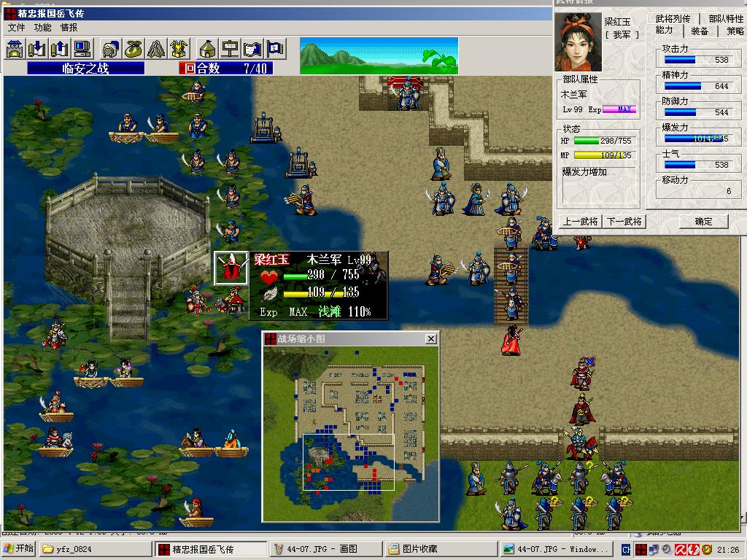
Task: Click the 回合数 7/40 turn counter
Action: [x=226, y=68]
